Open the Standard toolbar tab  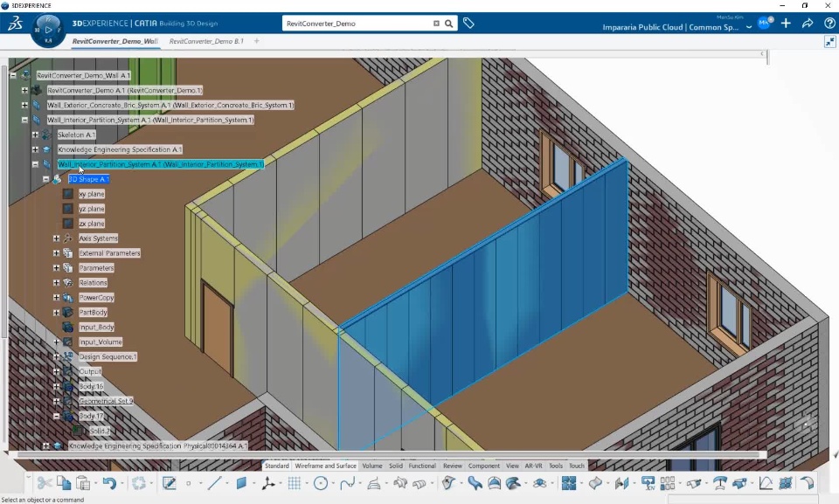[277, 466]
